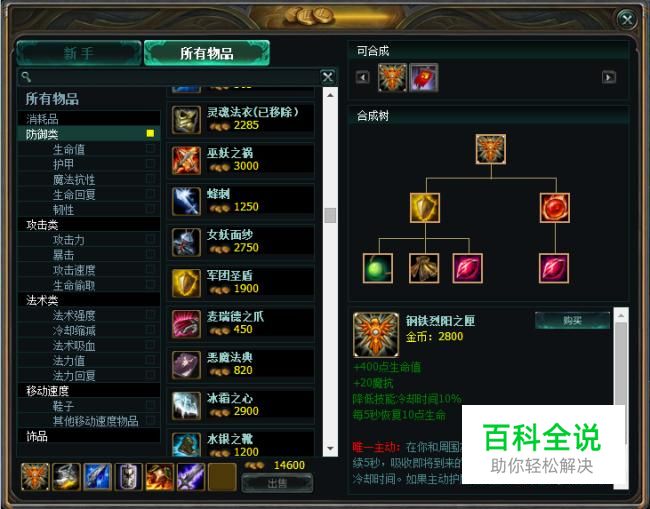Click the green orb component in the build tree
This screenshot has width=650, height=509.
tap(378, 268)
